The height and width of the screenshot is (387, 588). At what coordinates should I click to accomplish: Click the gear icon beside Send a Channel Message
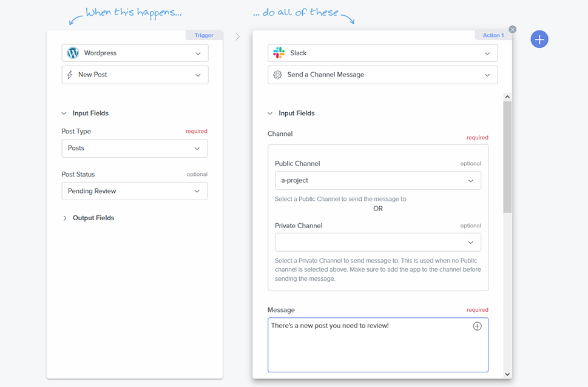pos(277,75)
